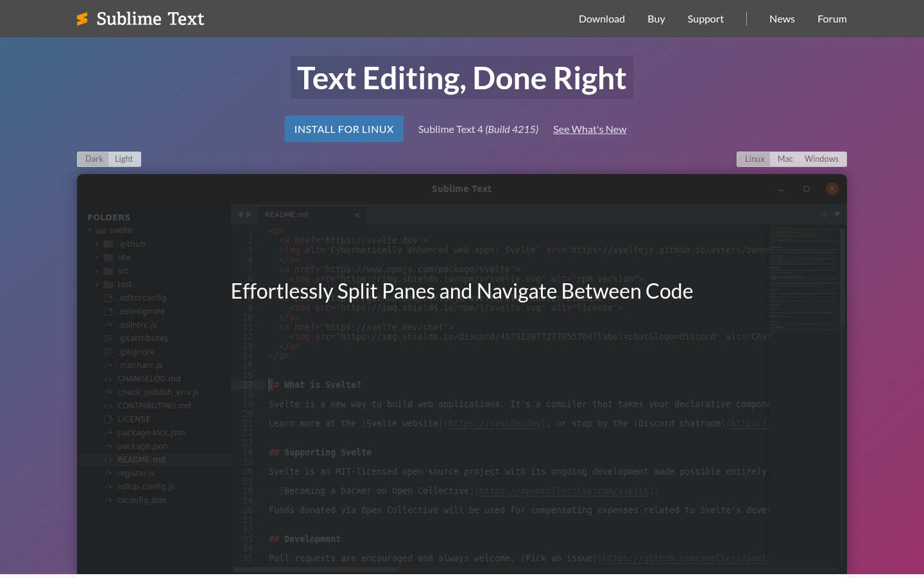
Task: Go to the Support page
Action: coord(706,19)
